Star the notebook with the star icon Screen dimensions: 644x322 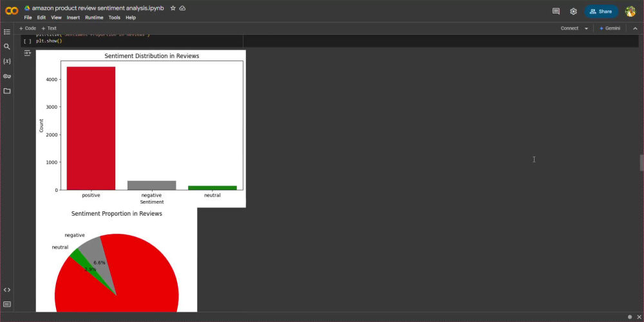pyautogui.click(x=173, y=8)
